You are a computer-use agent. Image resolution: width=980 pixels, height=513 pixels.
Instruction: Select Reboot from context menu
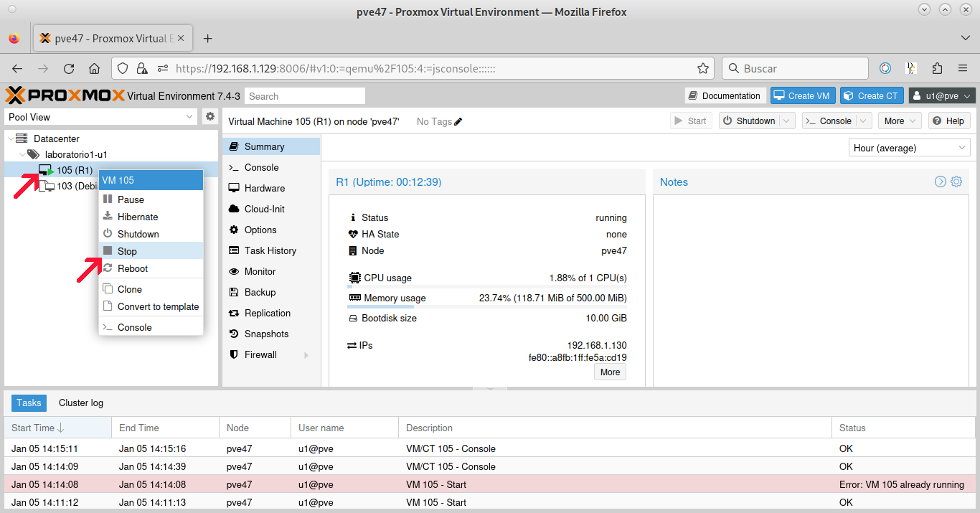point(151,268)
